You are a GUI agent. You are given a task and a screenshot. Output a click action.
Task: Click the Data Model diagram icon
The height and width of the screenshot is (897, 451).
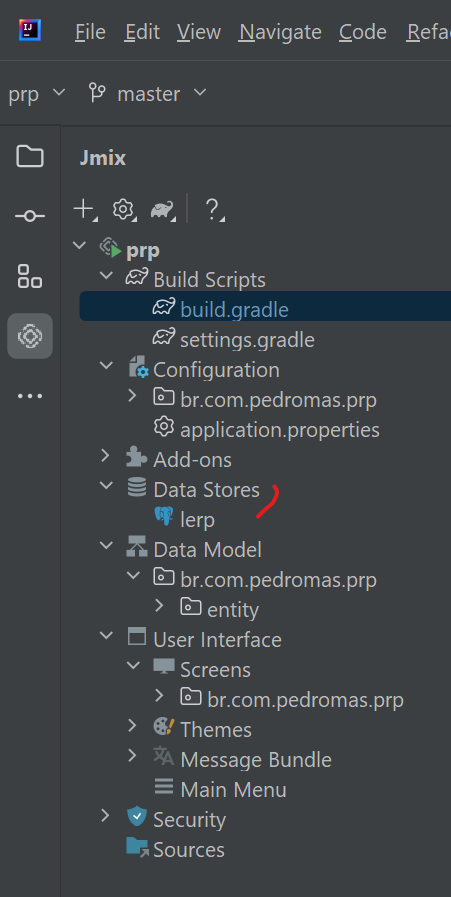click(137, 547)
